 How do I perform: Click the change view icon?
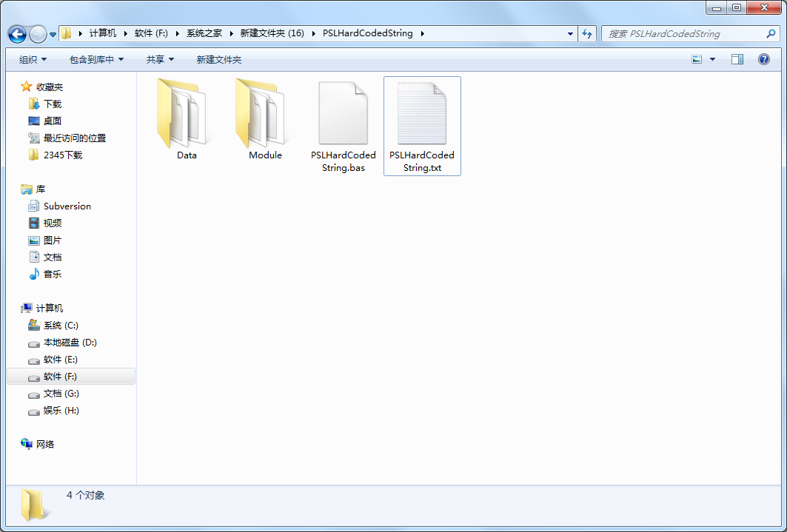697,59
